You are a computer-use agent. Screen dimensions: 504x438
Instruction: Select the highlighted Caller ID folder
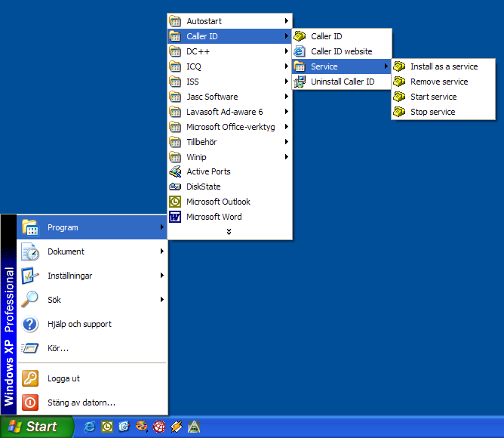point(229,36)
